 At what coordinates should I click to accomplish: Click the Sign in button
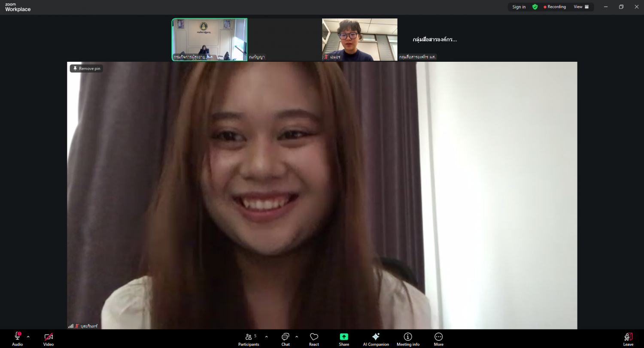click(519, 7)
